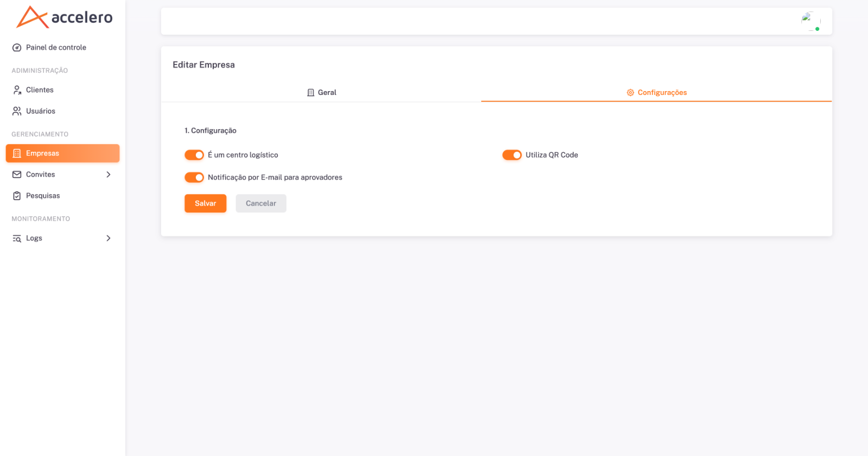Click the Cancelar button
Screen dimensions: 868x456
[261, 203]
